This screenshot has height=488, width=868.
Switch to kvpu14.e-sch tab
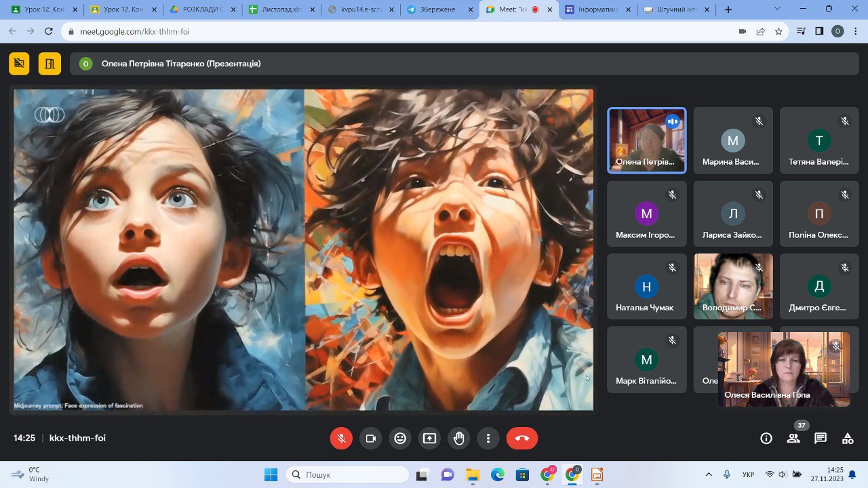(359, 9)
